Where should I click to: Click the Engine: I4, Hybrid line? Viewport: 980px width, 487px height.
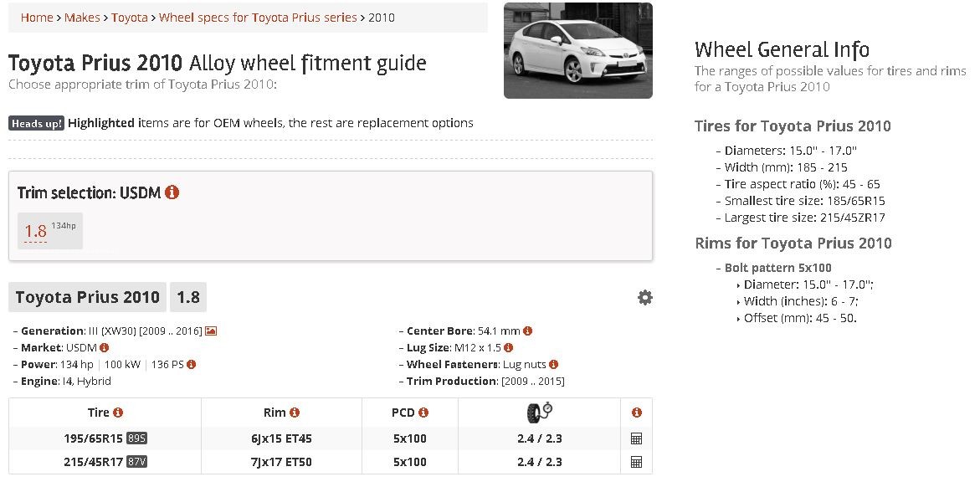point(65,381)
